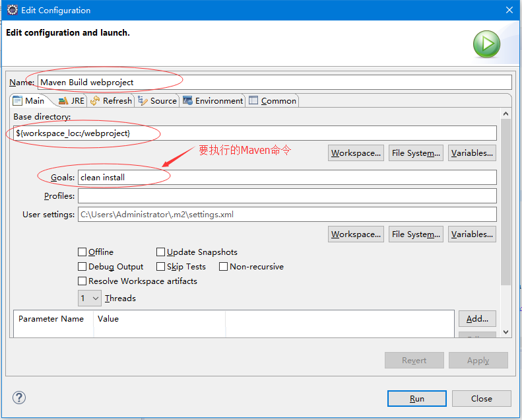Click the Value column header
The image size is (522, 420).
(x=160, y=319)
